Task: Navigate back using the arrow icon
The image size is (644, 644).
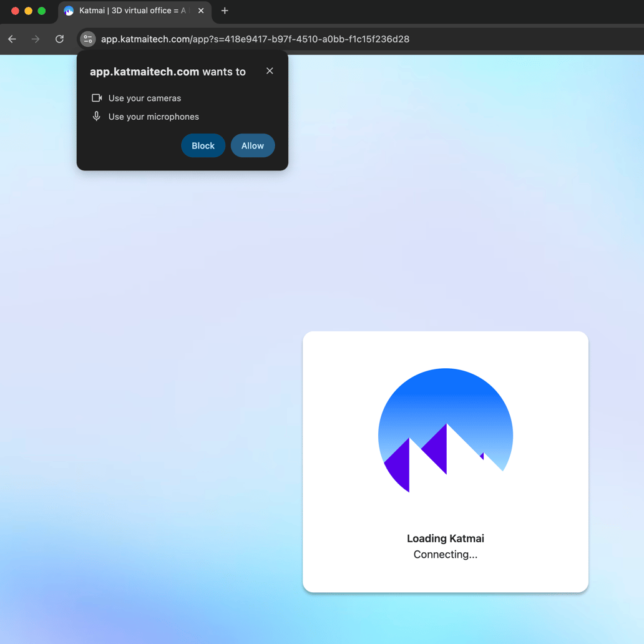Action: click(x=12, y=39)
